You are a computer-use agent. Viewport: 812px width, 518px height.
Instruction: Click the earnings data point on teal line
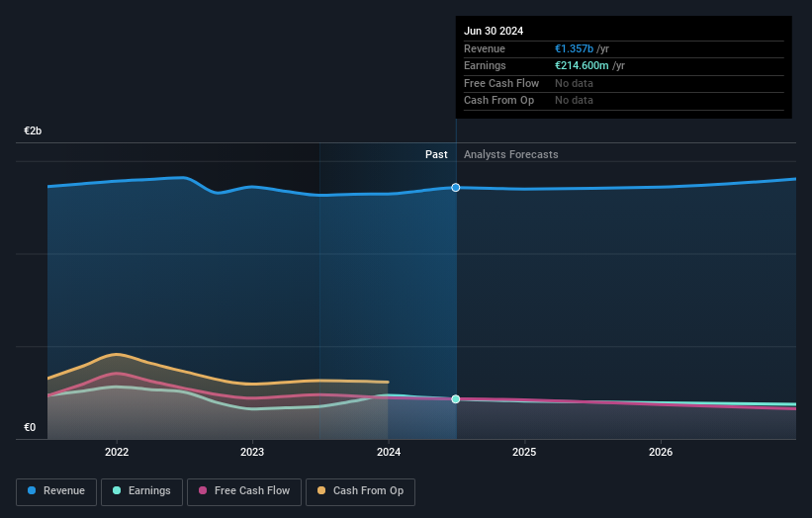[455, 399]
